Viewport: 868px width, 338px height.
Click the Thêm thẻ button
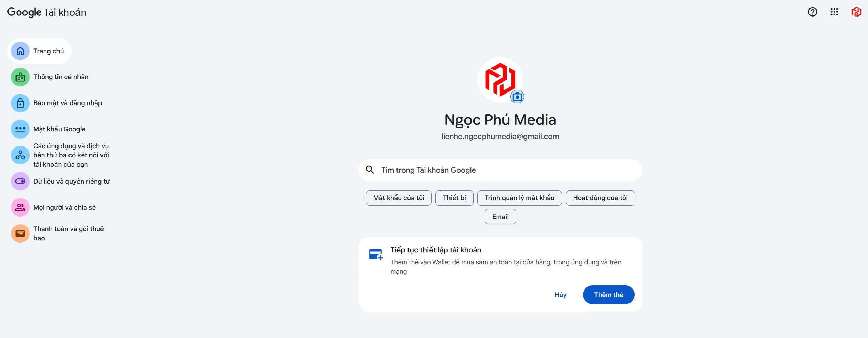[608, 294]
